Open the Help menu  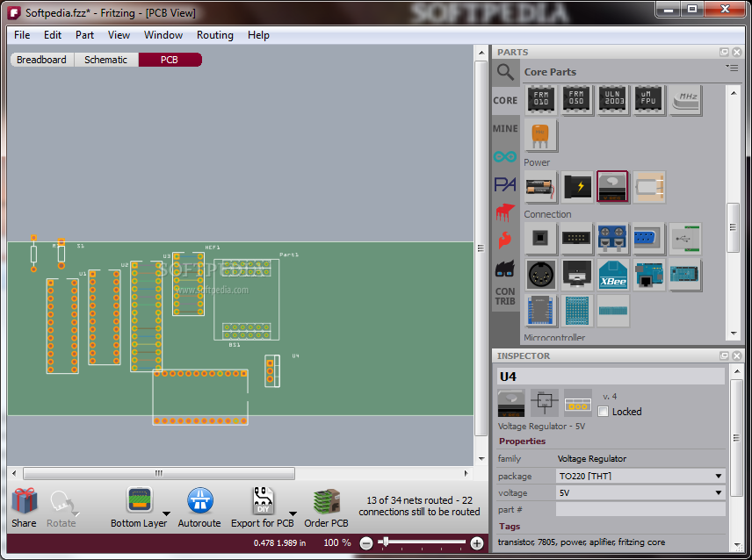point(258,35)
